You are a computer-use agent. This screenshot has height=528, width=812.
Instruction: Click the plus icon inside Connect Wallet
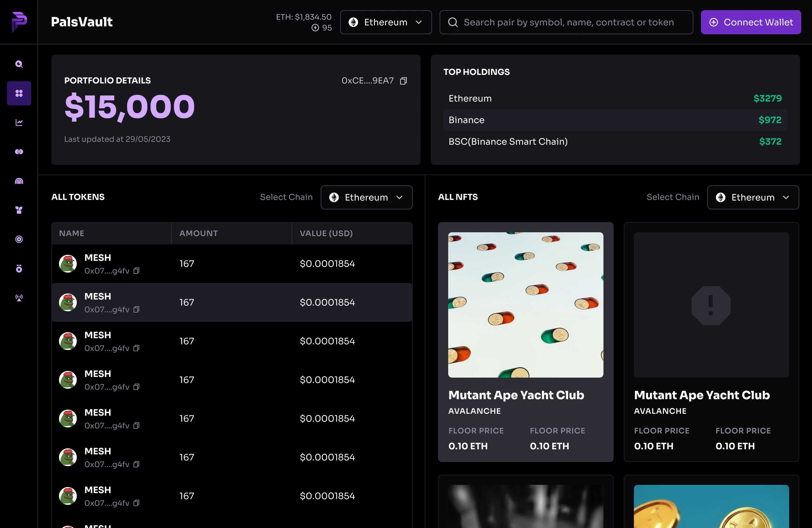[713, 23]
